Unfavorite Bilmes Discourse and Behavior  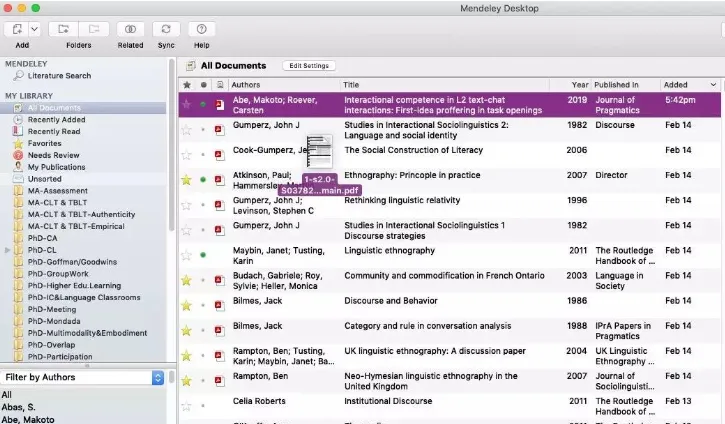click(186, 305)
